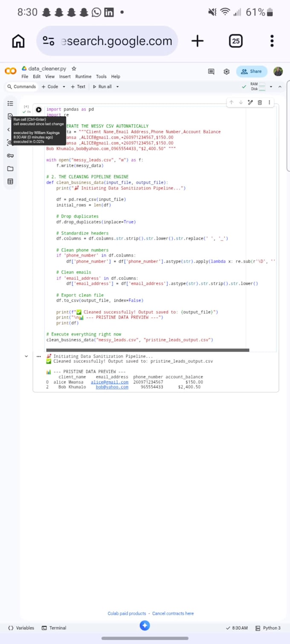Open the table of contents sidebar icon

pyautogui.click(x=10, y=104)
